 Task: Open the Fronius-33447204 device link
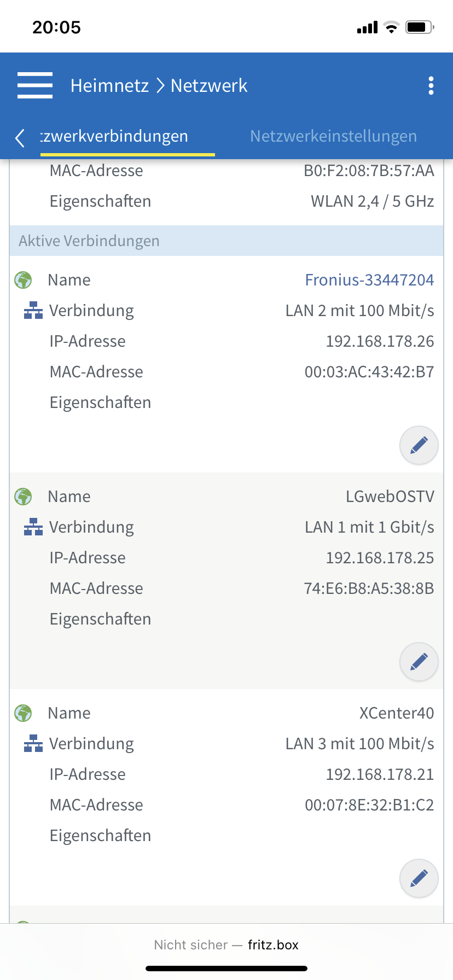point(369,280)
